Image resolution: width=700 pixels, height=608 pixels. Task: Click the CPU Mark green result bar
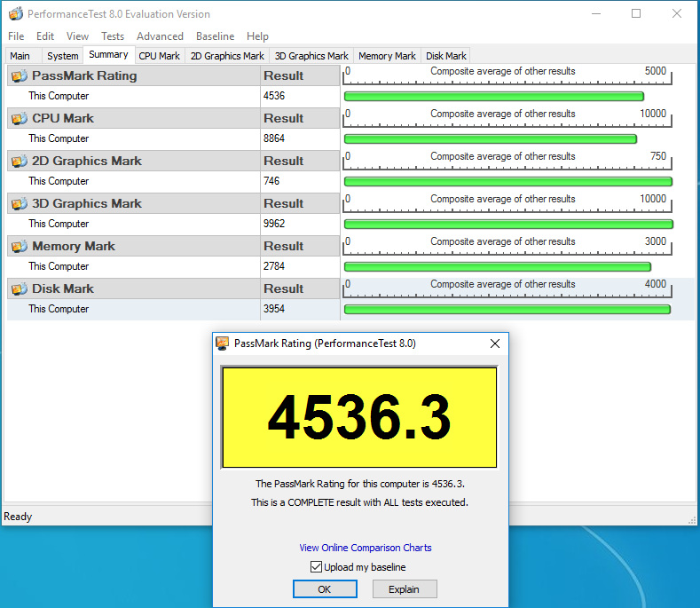491,139
